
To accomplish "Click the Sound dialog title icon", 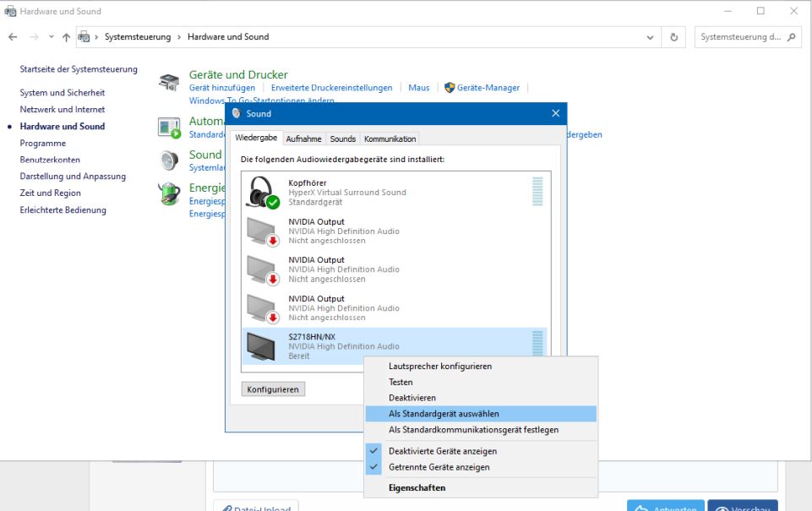I will tap(236, 113).
